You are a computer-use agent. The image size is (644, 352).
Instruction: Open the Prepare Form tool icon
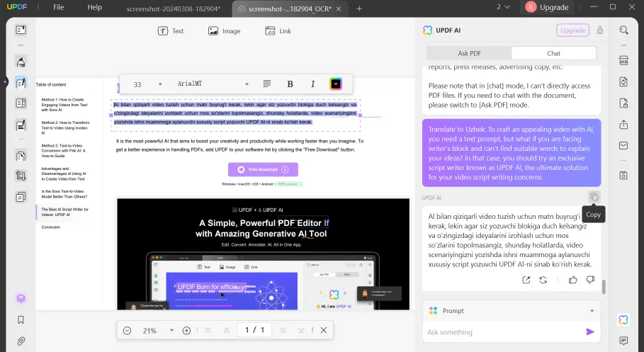pos(21,103)
